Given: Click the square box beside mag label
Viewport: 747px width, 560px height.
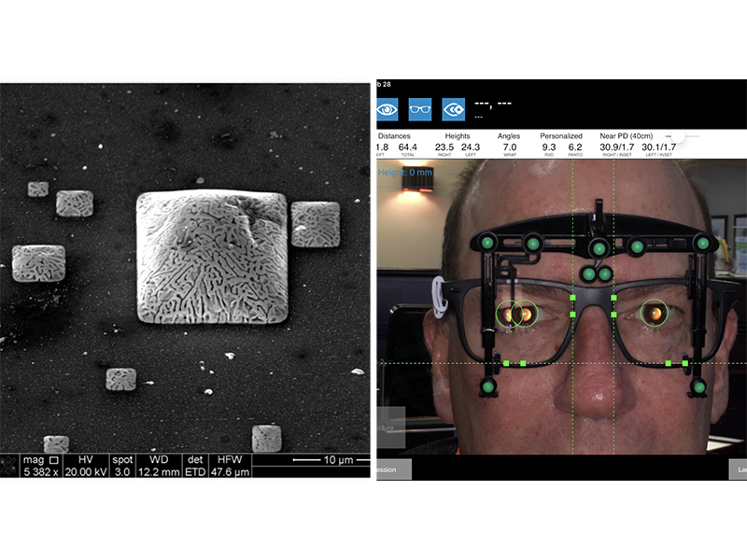Looking at the screenshot, I should (54, 460).
